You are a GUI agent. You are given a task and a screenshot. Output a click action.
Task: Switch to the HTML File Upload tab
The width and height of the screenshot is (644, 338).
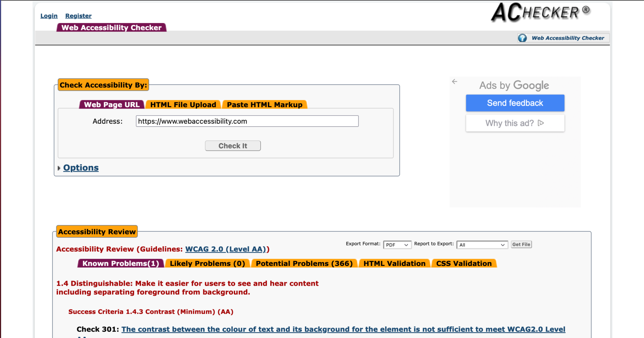point(183,104)
